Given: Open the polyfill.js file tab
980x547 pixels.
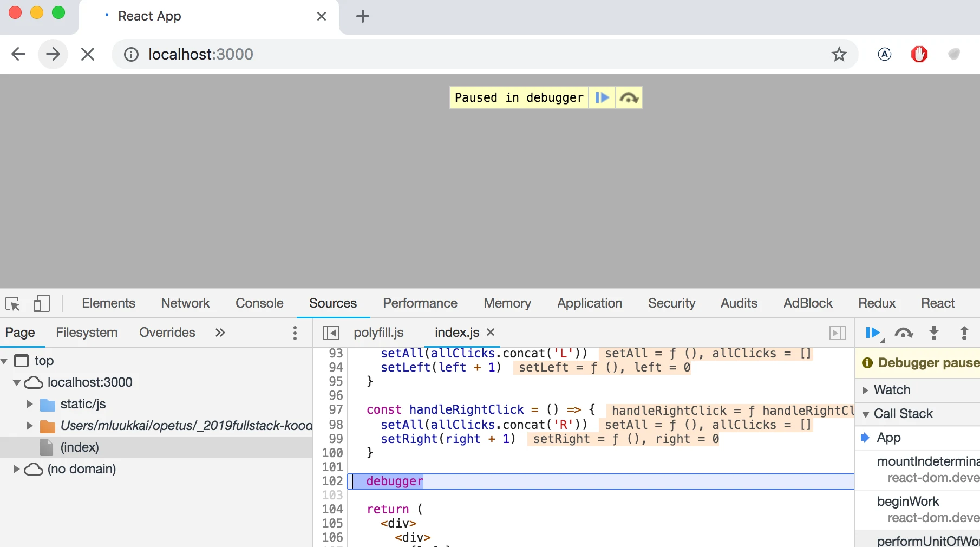Looking at the screenshot, I should tap(378, 333).
